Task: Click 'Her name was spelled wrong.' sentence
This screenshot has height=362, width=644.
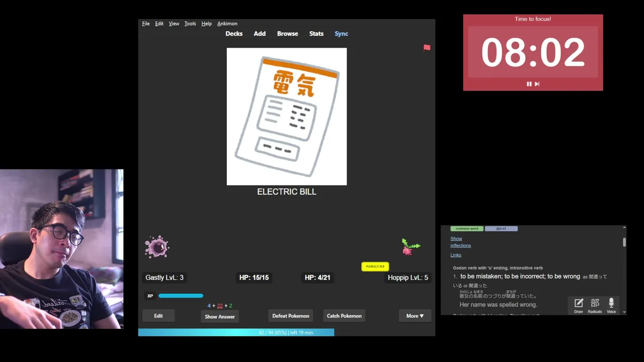Action: point(498,305)
